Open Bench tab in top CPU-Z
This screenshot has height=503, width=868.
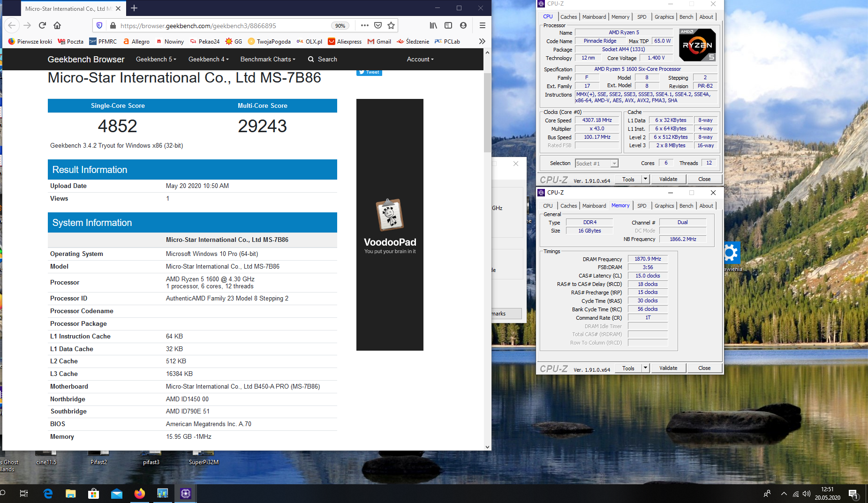pos(686,17)
